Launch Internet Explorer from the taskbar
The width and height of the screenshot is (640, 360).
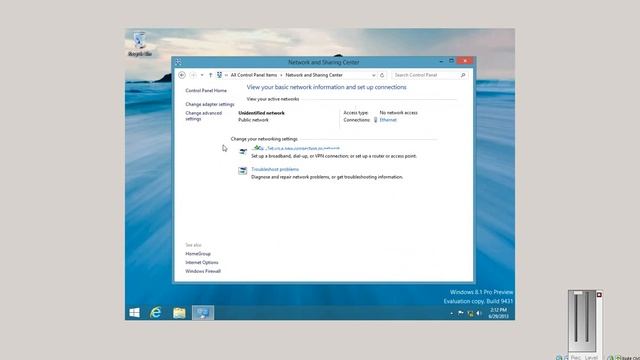(156, 313)
